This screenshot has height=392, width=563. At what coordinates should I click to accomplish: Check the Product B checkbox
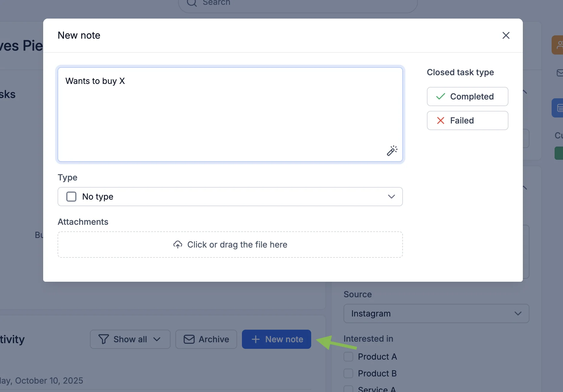[348, 373]
